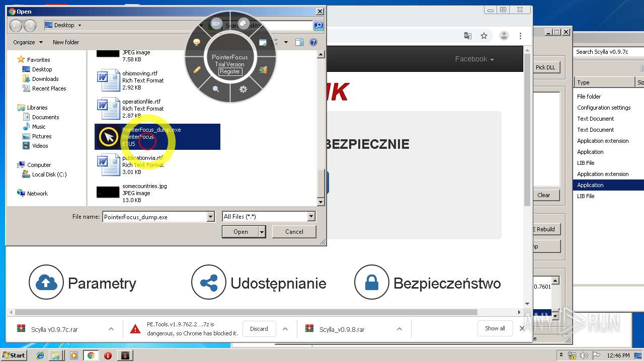Click the Type column header in Explorer
Screen dimensions: 644x362
[x=605, y=82]
